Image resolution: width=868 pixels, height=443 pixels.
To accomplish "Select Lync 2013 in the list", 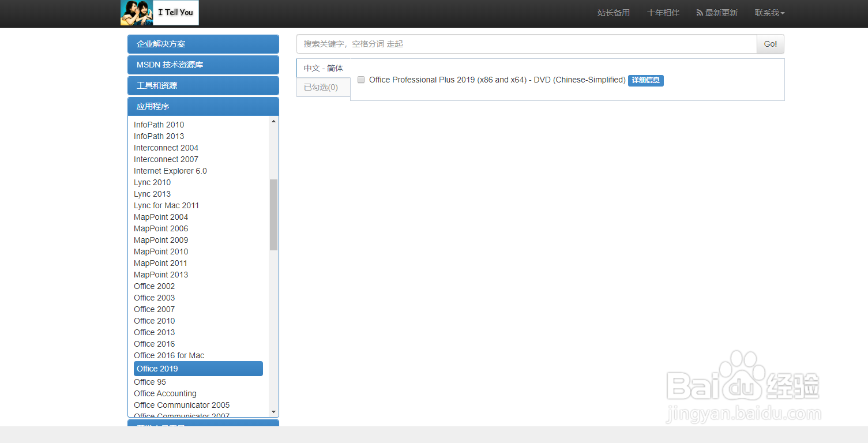I will click(152, 194).
